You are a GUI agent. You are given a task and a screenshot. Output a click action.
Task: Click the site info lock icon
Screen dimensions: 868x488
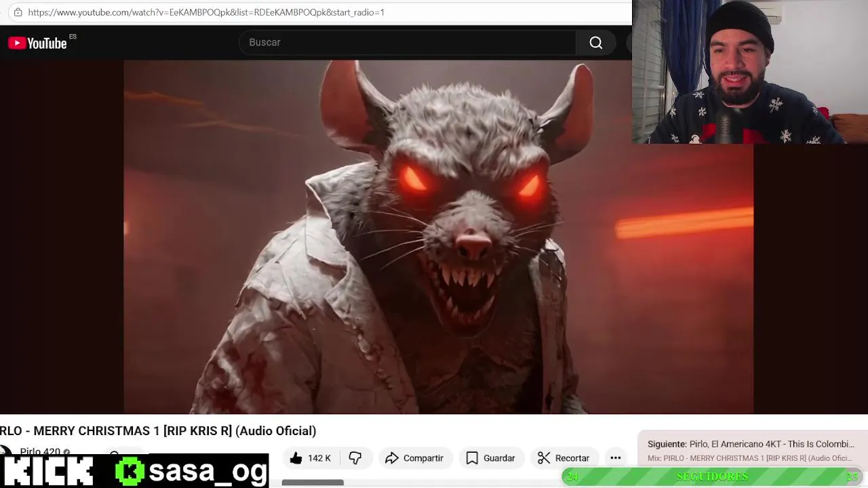click(18, 12)
